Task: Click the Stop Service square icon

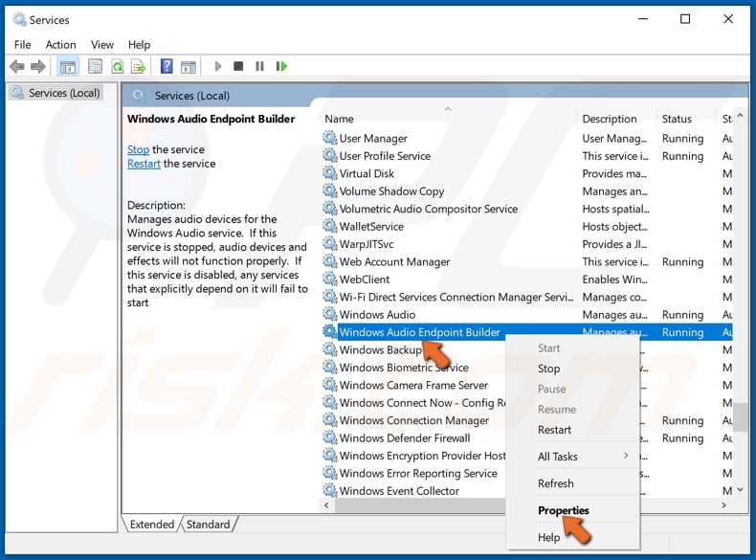Action: (x=238, y=66)
